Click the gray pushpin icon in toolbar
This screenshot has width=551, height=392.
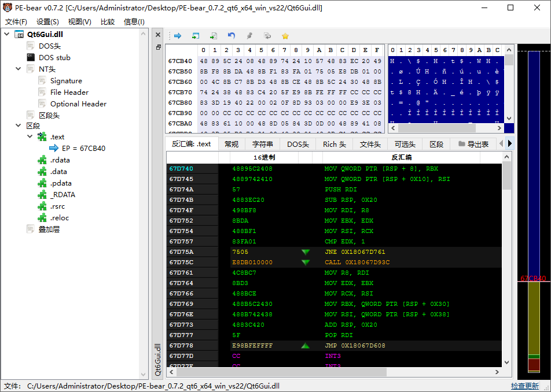(249, 36)
